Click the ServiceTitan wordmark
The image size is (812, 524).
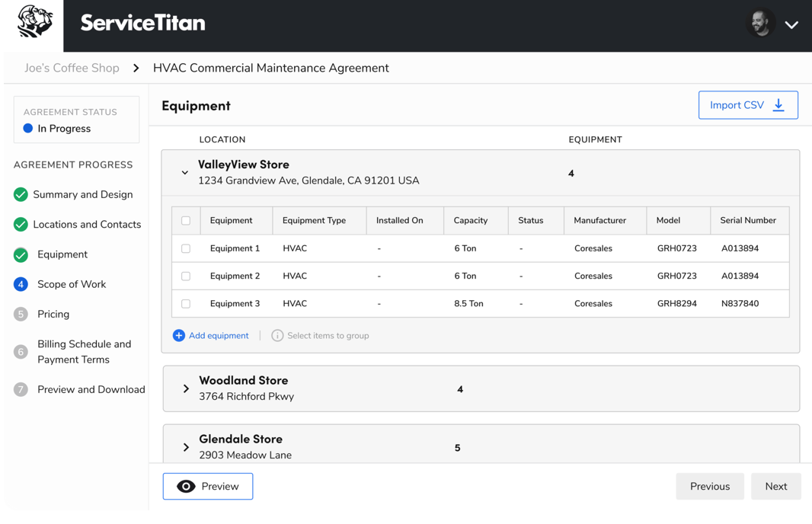[143, 23]
